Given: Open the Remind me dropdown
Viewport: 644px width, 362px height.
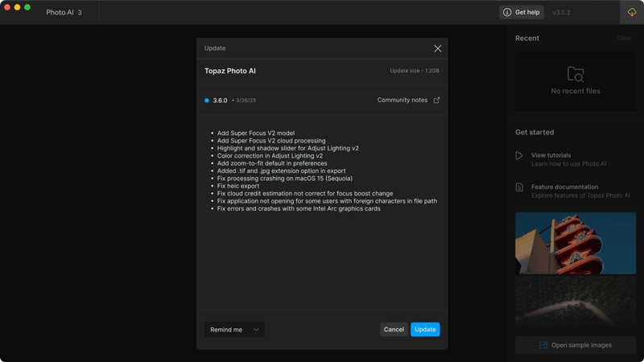Looking at the screenshot, I should [x=234, y=329].
